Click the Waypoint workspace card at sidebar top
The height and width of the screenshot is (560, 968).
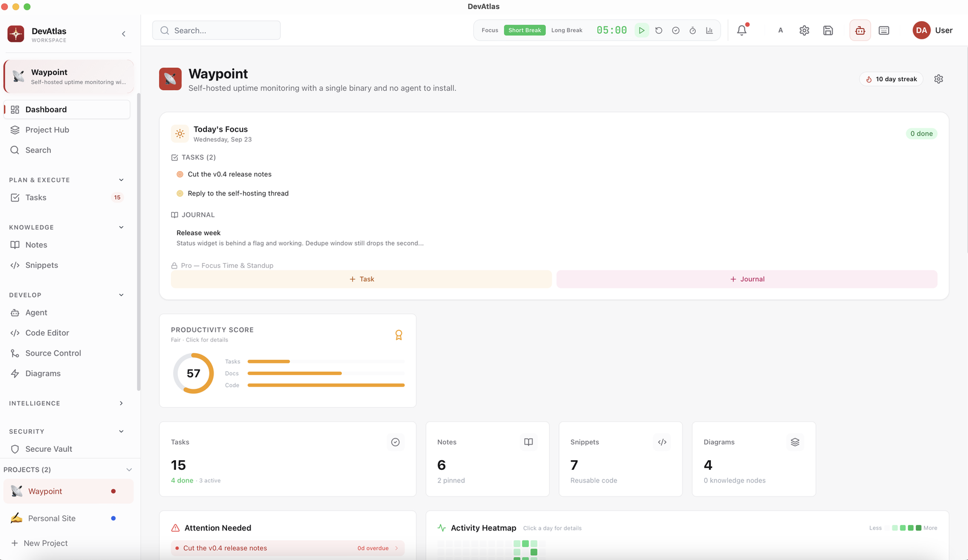coord(68,76)
